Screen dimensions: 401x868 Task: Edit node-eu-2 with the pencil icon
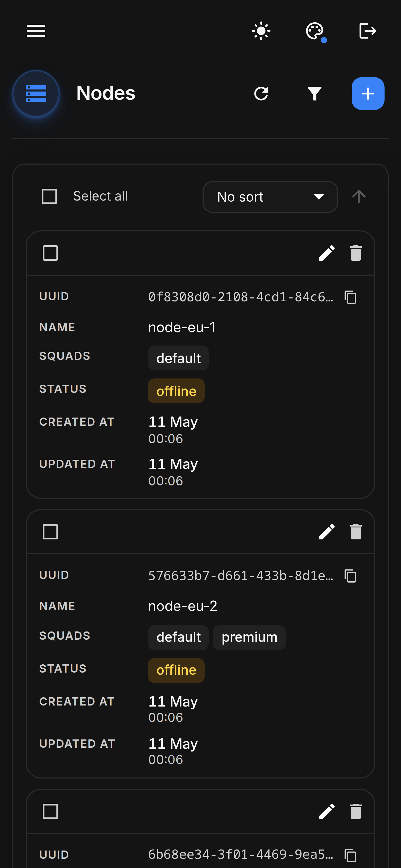(x=327, y=532)
